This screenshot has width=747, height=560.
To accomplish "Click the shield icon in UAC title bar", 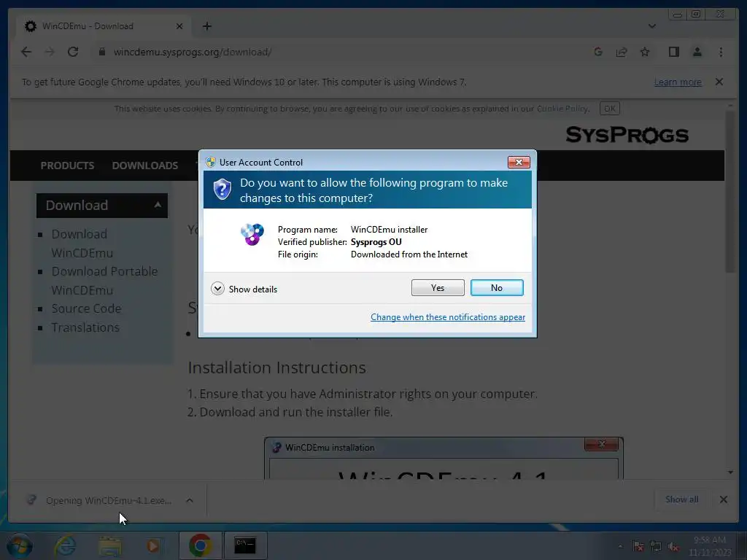I will (x=211, y=162).
